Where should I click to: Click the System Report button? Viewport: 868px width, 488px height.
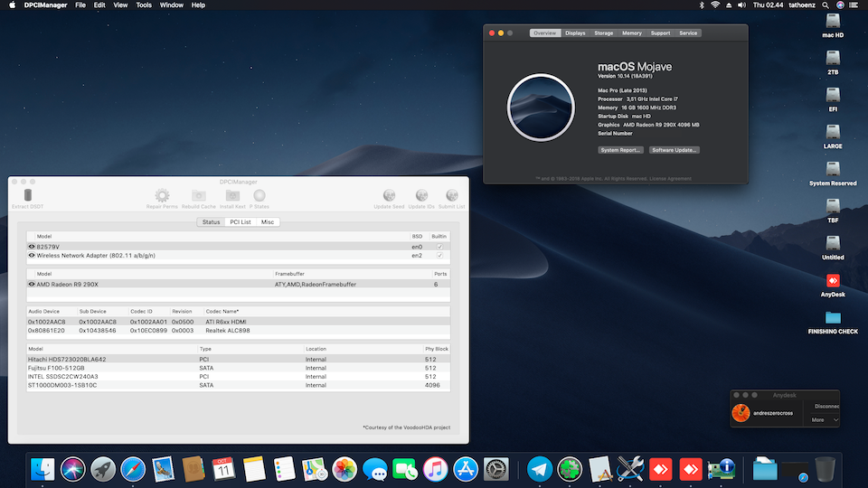620,150
